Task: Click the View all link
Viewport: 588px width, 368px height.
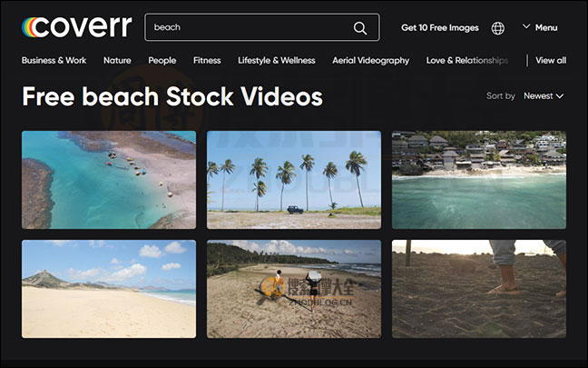Action: click(x=551, y=61)
